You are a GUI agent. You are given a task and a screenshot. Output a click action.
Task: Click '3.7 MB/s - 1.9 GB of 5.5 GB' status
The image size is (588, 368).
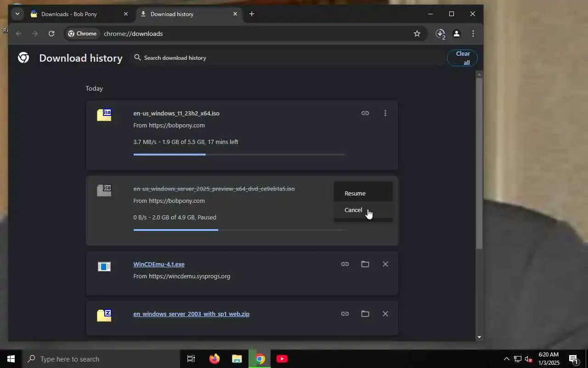click(186, 142)
